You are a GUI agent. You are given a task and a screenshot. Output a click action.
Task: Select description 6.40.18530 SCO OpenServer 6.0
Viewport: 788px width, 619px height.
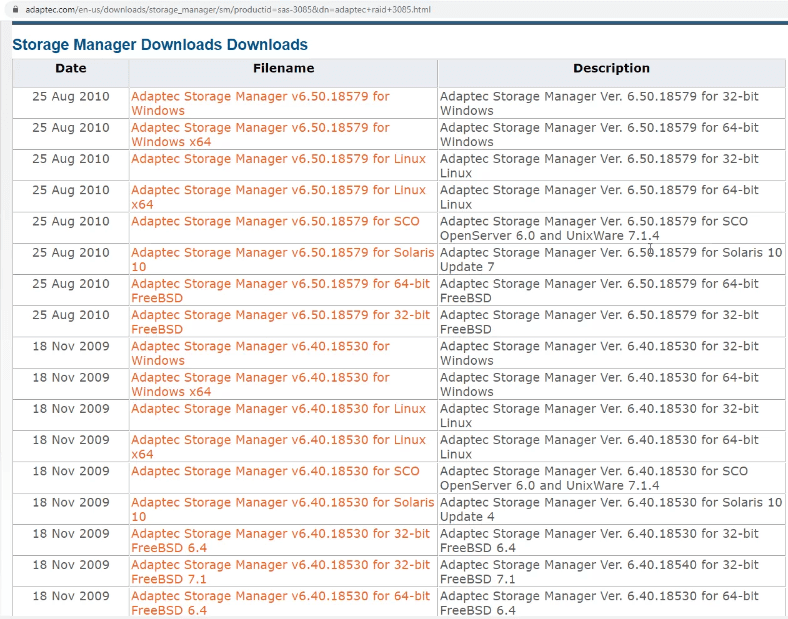click(x=594, y=478)
